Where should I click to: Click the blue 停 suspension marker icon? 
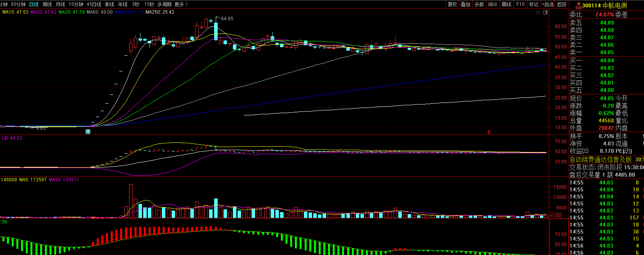88,131
